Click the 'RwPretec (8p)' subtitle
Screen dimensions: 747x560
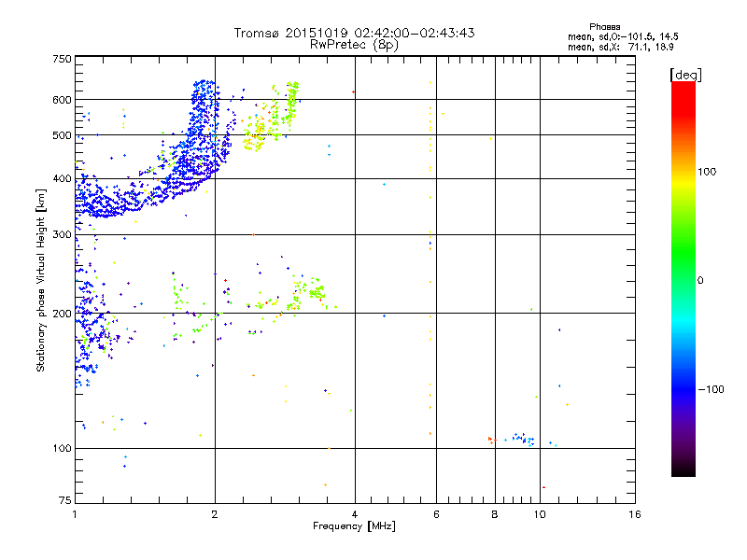pyautogui.click(x=354, y=45)
